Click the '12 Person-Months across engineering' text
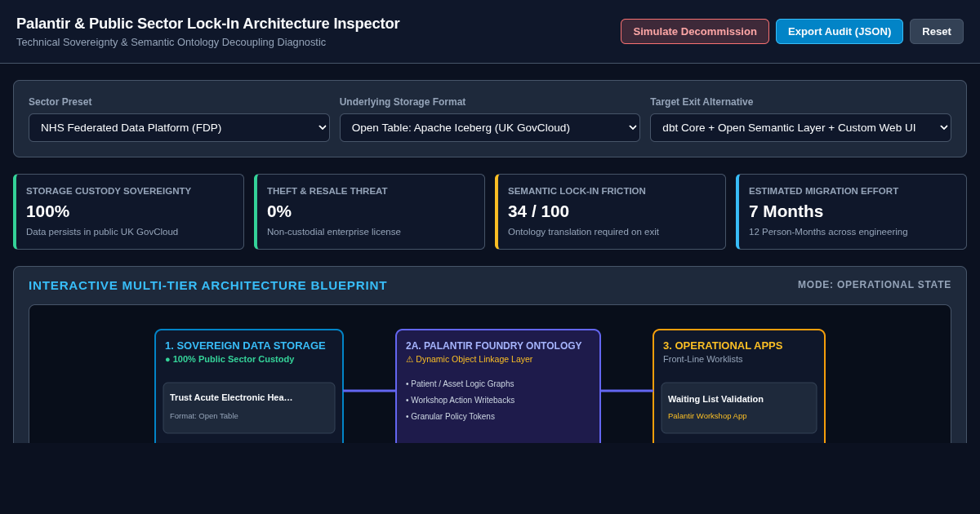The height and width of the screenshot is (514, 980). pyautogui.click(x=828, y=232)
